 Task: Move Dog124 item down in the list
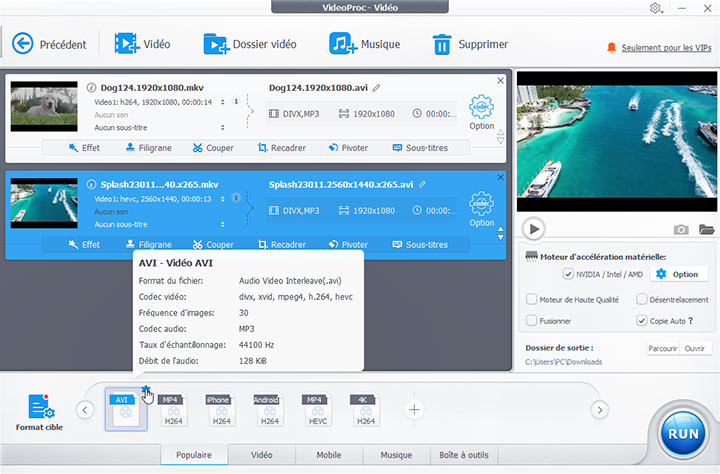click(x=501, y=141)
